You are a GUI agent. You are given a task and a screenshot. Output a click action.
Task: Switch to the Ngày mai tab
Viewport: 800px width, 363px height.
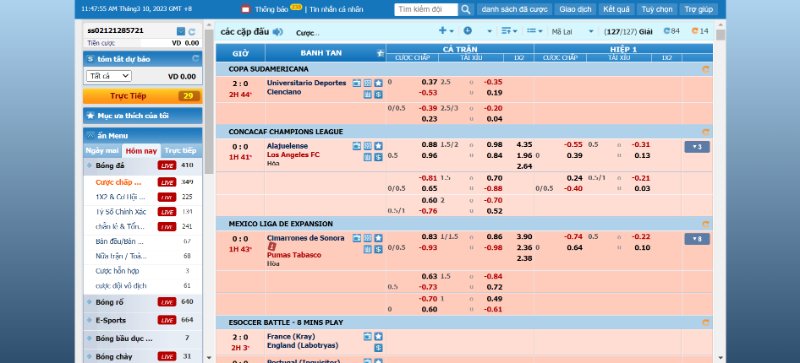coord(102,151)
